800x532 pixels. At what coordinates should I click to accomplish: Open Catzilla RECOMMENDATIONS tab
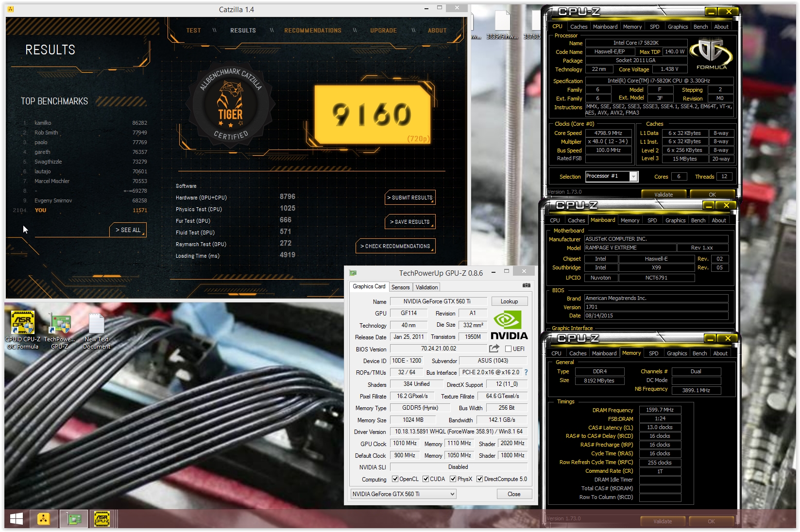[313, 30]
